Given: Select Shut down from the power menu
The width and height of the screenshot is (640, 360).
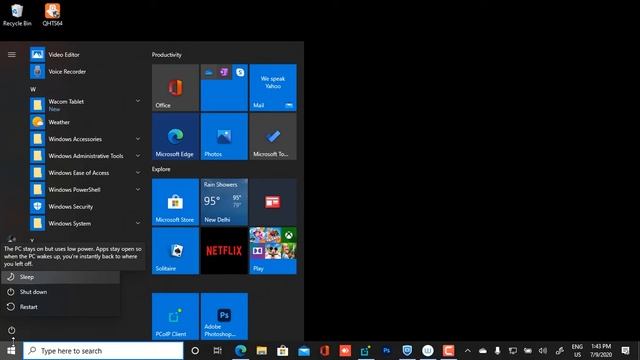Looking at the screenshot, I should click(x=61, y=292).
